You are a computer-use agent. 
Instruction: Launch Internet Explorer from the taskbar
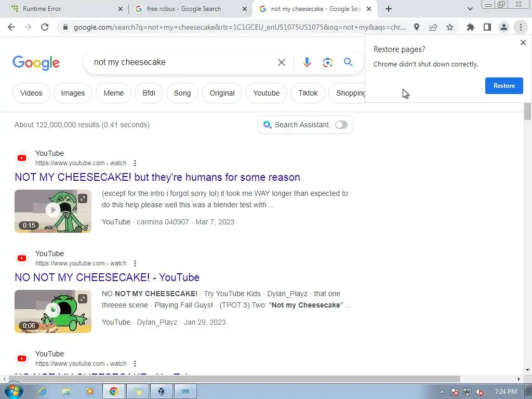point(42,392)
